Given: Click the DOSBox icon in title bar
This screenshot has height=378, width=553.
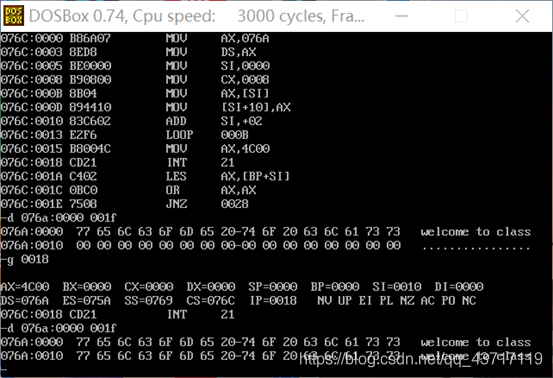Looking at the screenshot, I should point(14,16).
